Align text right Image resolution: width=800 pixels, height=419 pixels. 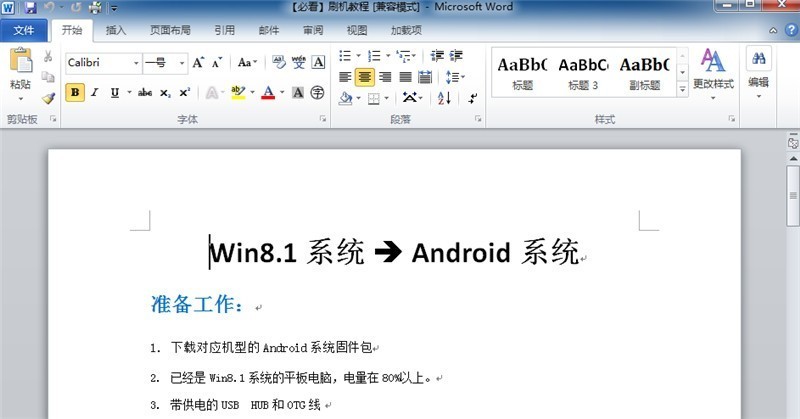coord(385,77)
